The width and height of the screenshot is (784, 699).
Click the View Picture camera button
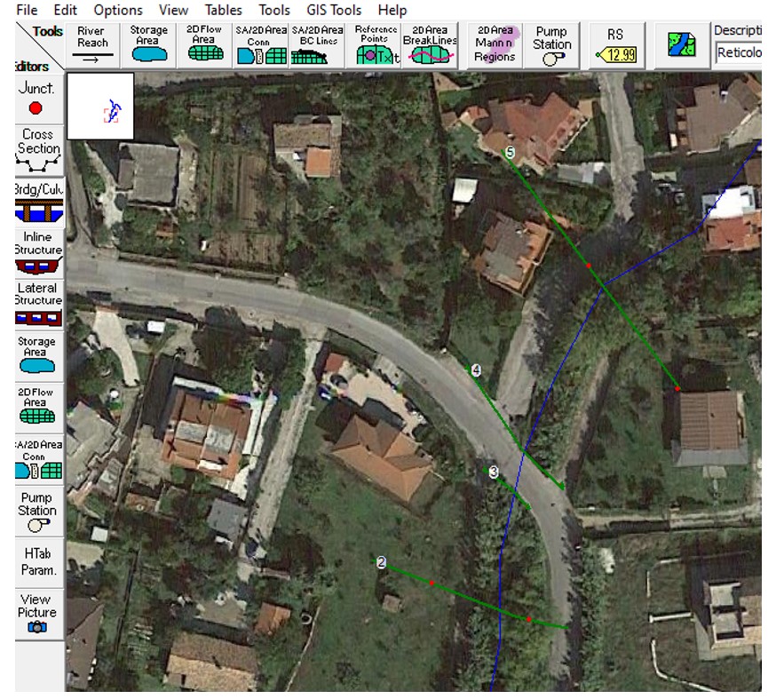[37, 613]
